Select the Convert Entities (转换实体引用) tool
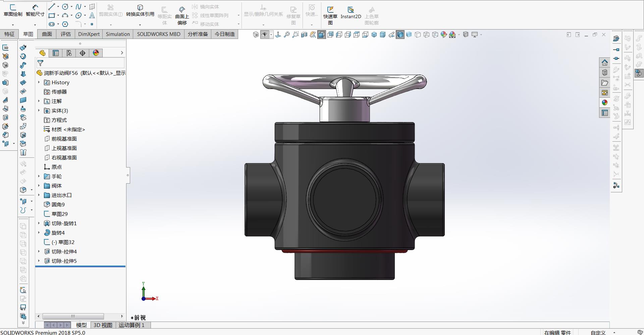Viewport: 644px width, 335px height. (140, 10)
